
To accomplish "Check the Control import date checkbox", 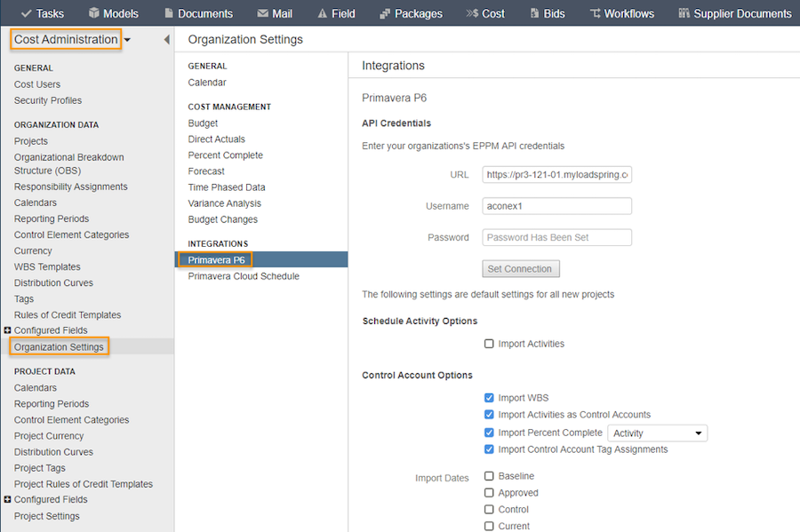I will pyautogui.click(x=489, y=509).
